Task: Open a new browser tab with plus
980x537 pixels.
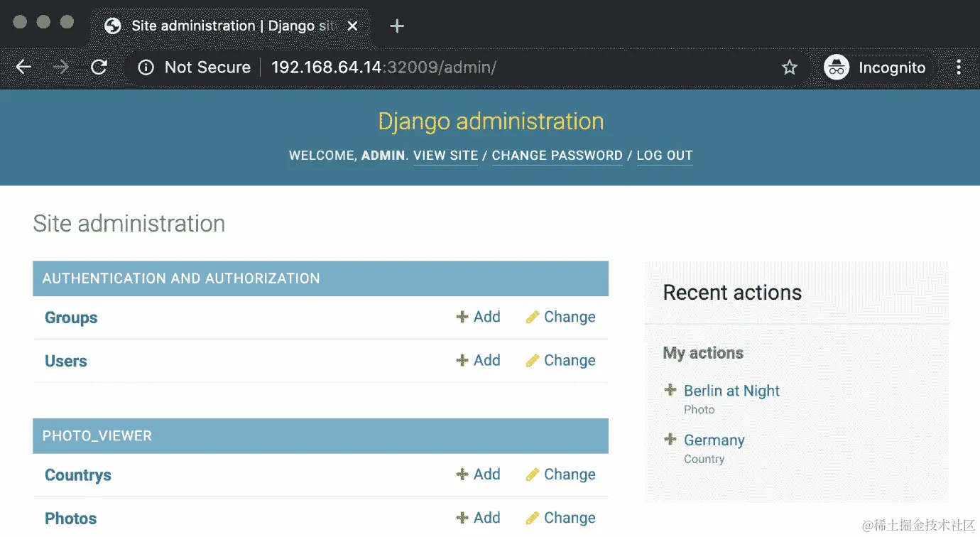Action: tap(397, 26)
